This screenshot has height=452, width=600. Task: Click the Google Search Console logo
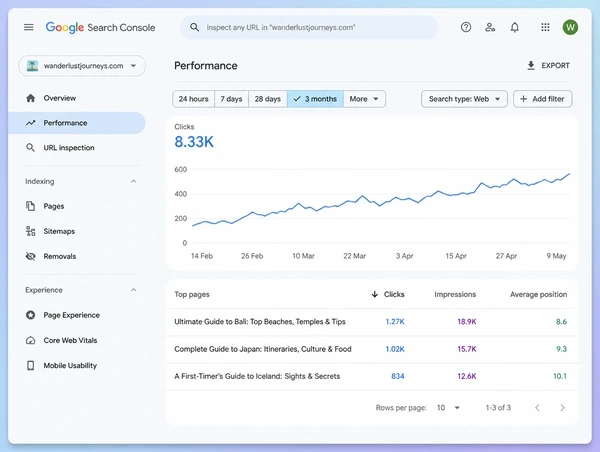[x=100, y=28]
